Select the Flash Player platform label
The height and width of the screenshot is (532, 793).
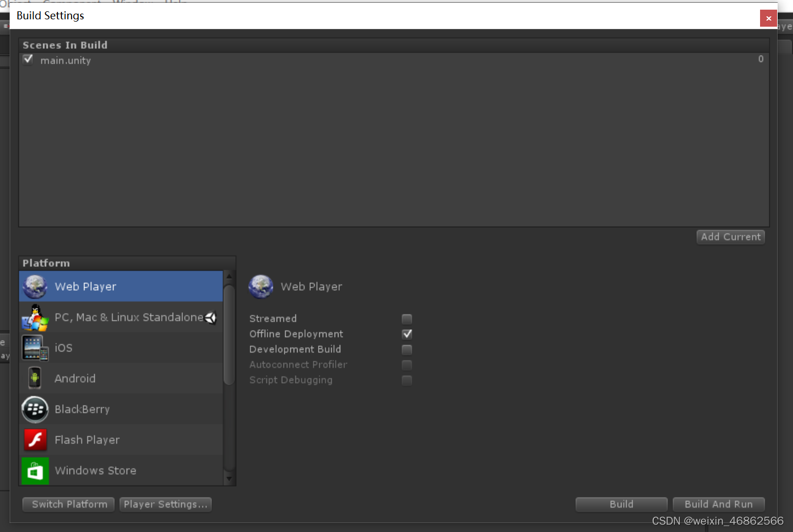pos(87,440)
